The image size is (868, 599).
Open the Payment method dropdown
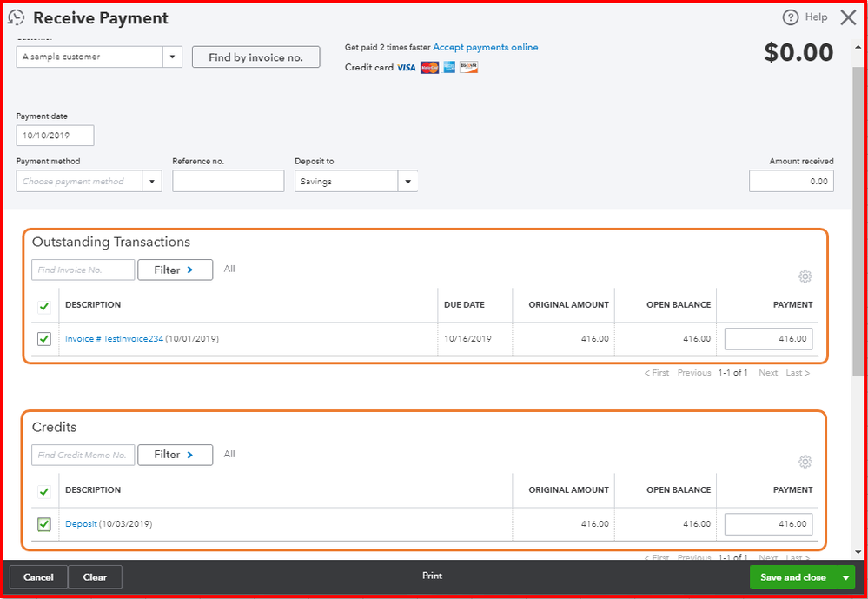151,181
